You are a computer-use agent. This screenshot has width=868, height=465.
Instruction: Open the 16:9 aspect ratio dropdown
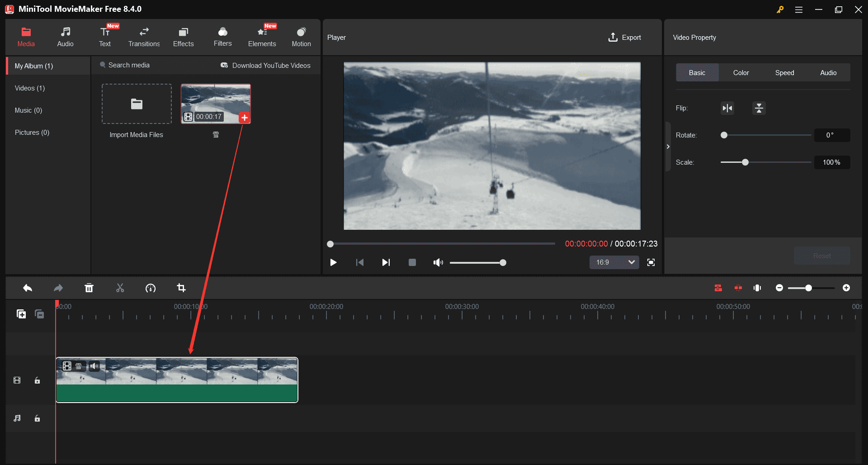613,262
